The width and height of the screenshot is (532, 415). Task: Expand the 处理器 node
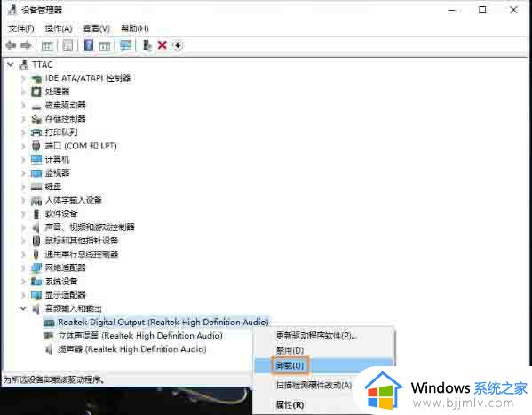tap(23, 92)
